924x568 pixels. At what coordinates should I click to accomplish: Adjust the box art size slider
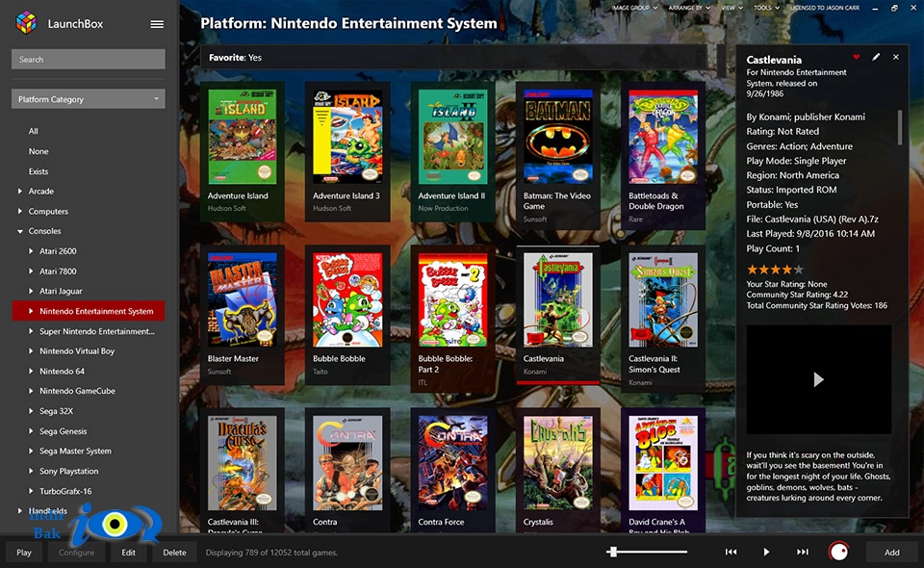point(647,552)
